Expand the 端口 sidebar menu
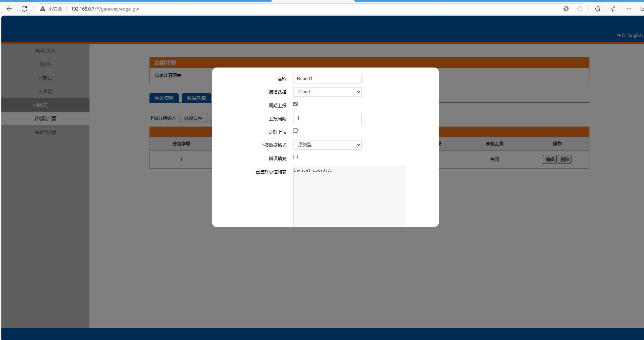 tap(45, 78)
